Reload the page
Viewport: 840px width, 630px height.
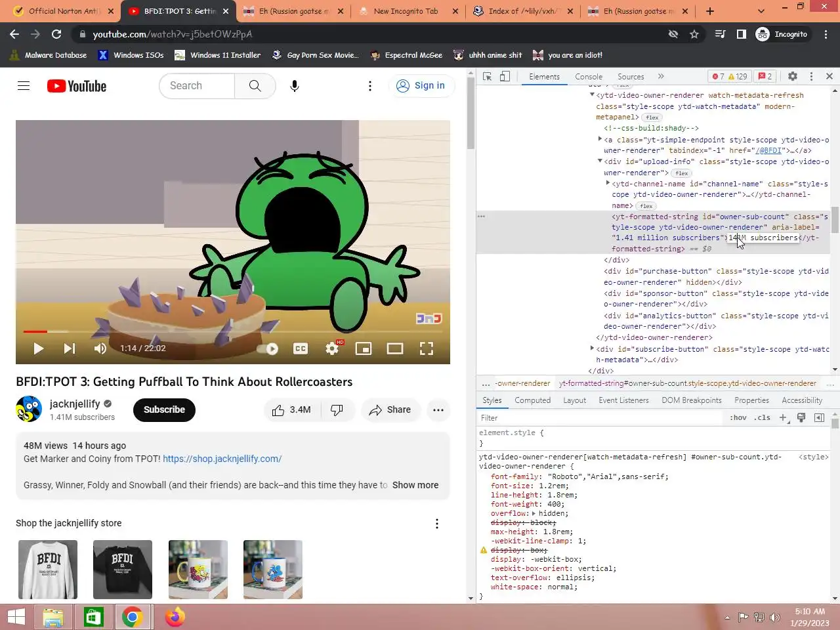[x=56, y=34]
